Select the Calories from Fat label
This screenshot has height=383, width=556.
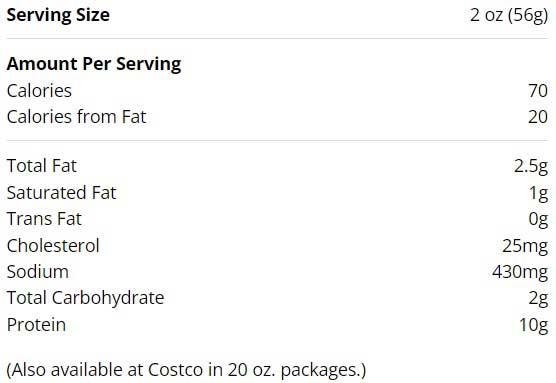(x=77, y=117)
